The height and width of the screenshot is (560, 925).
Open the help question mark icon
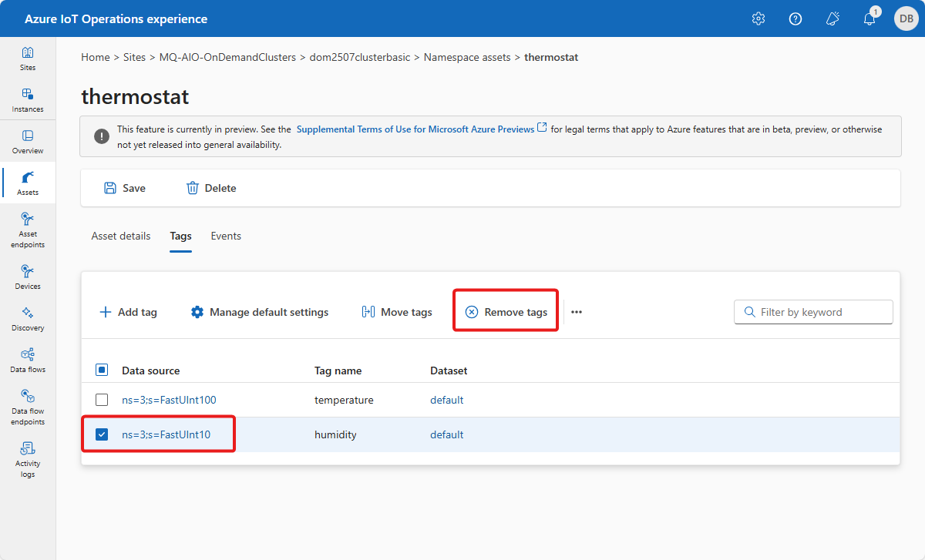[x=795, y=18]
